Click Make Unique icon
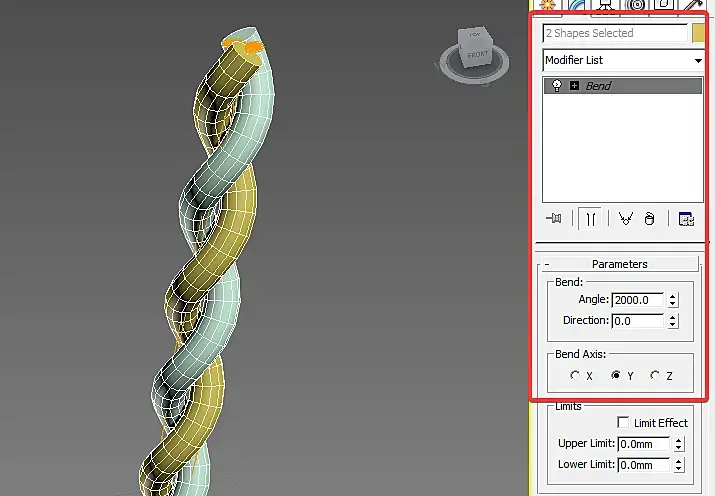Image resolution: width=715 pixels, height=496 pixels. click(625, 219)
